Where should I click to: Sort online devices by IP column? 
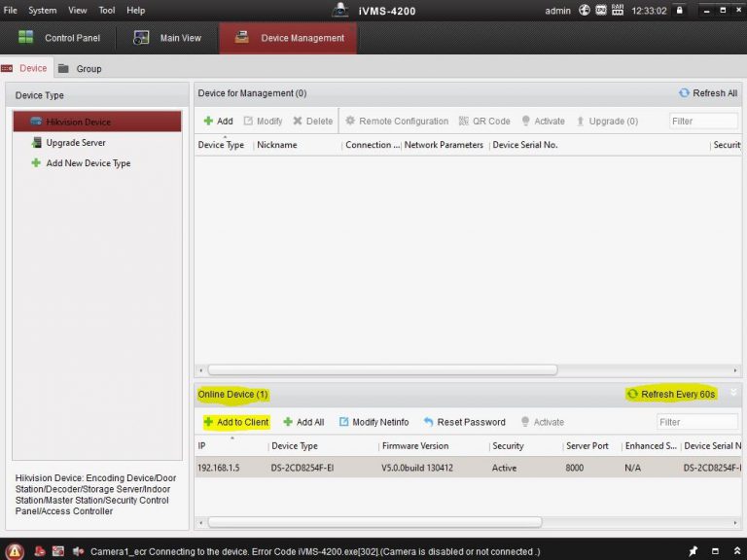(x=201, y=445)
